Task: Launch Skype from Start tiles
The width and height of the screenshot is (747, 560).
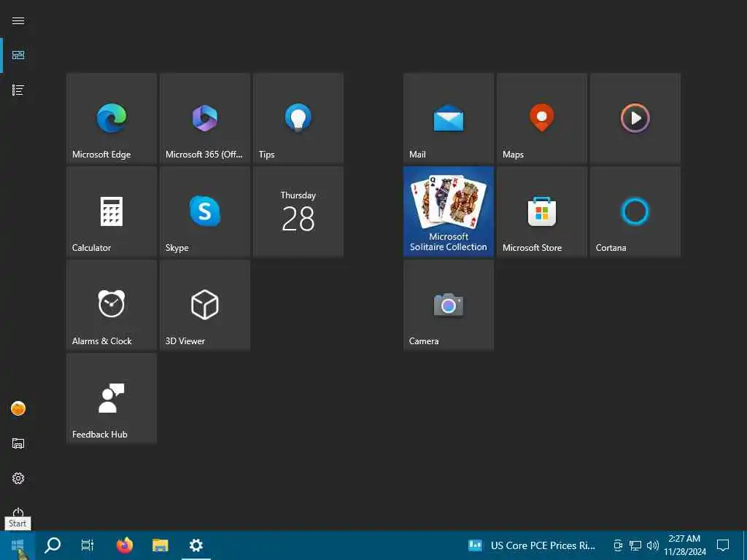Action: (x=205, y=211)
